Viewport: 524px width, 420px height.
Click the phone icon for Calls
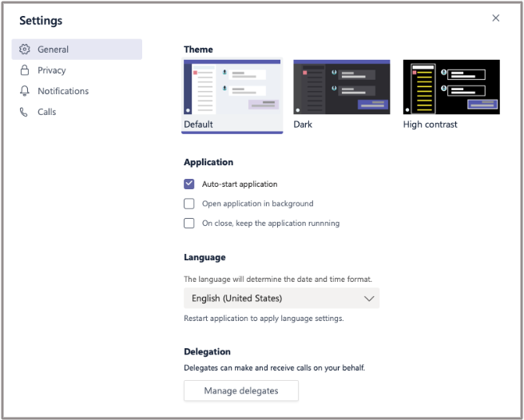[24, 112]
